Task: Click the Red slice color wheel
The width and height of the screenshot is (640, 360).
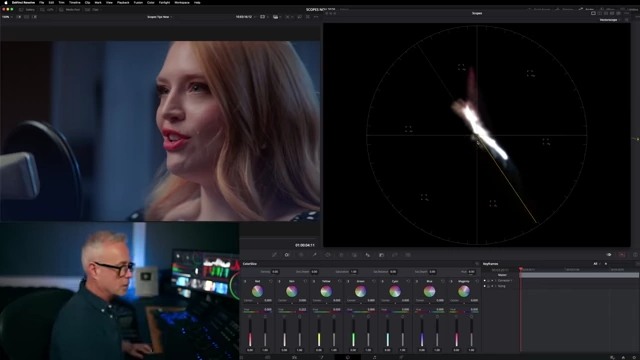Action: coord(257,291)
